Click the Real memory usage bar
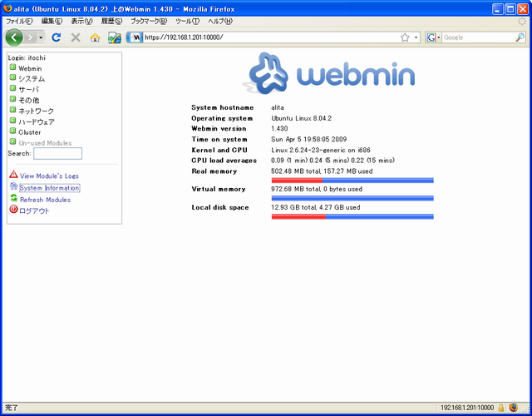This screenshot has width=532, height=416. pos(352,181)
